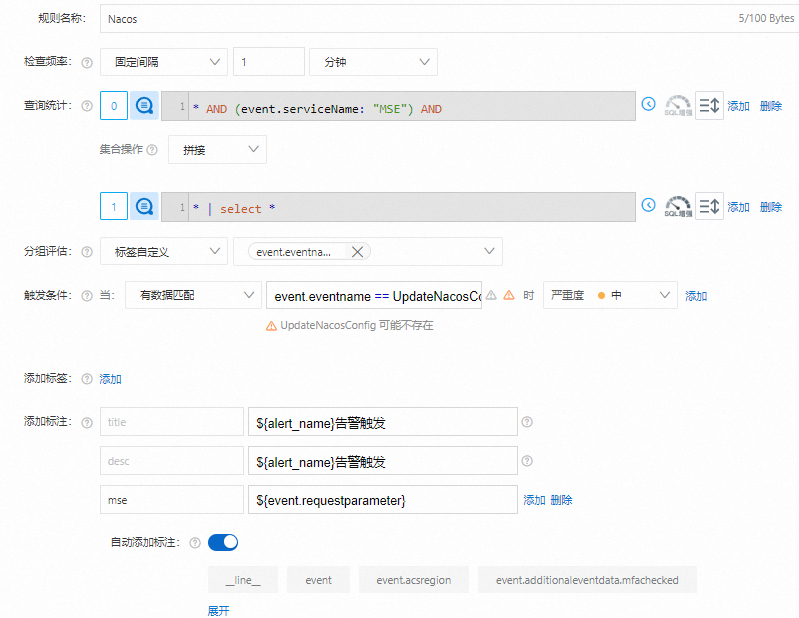Toggle SQL enhancement gauge for query 0

pos(678,105)
